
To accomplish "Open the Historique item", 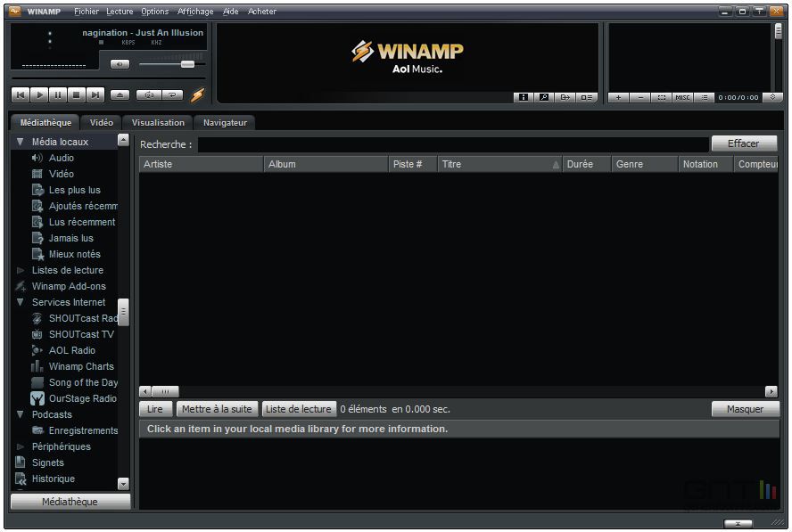I will coord(53,479).
